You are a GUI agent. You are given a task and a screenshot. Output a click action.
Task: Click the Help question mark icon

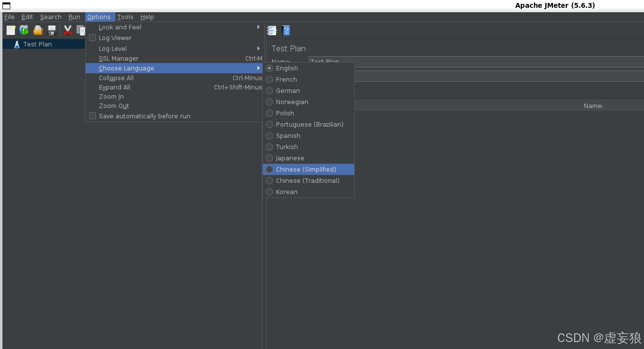click(x=286, y=30)
